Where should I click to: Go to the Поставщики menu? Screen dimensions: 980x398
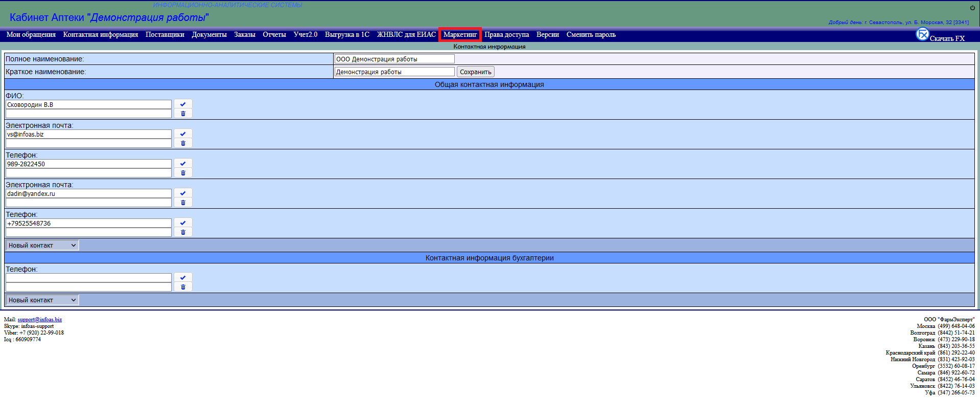coord(165,35)
